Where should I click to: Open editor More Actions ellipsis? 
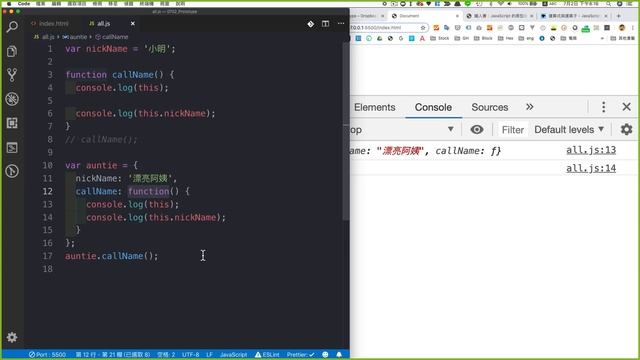(x=341, y=24)
